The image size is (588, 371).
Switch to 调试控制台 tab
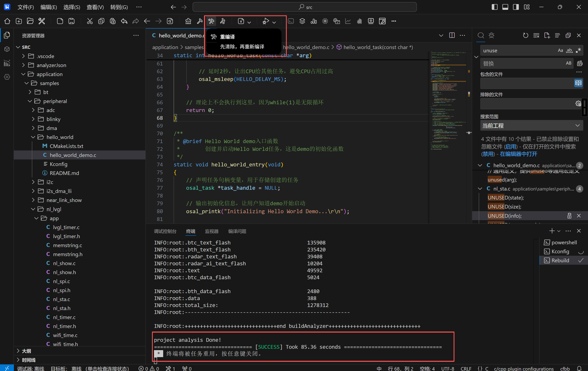165,231
